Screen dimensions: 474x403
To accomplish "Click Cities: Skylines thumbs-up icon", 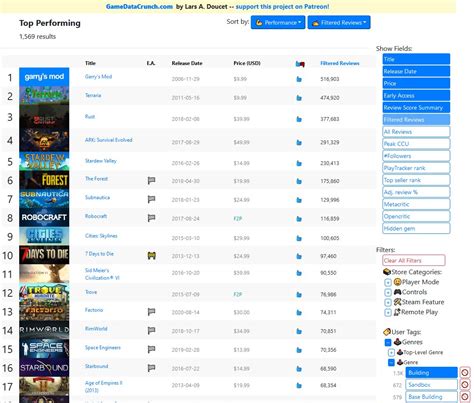I will click(x=299, y=238).
